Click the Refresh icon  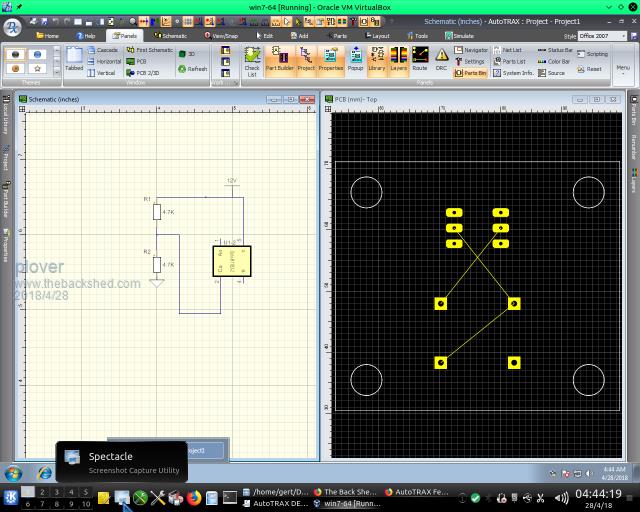tap(192, 69)
